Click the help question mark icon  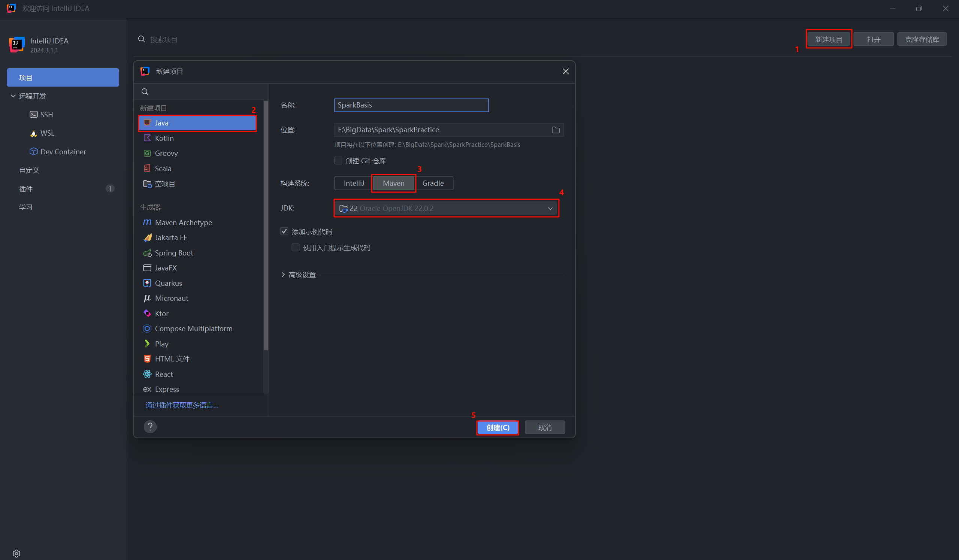click(x=150, y=427)
